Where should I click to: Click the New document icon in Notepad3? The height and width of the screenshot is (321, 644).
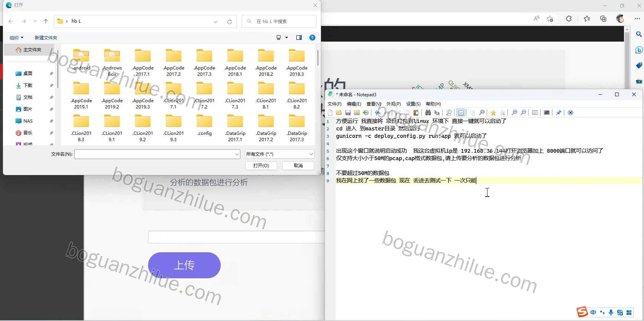point(330,113)
